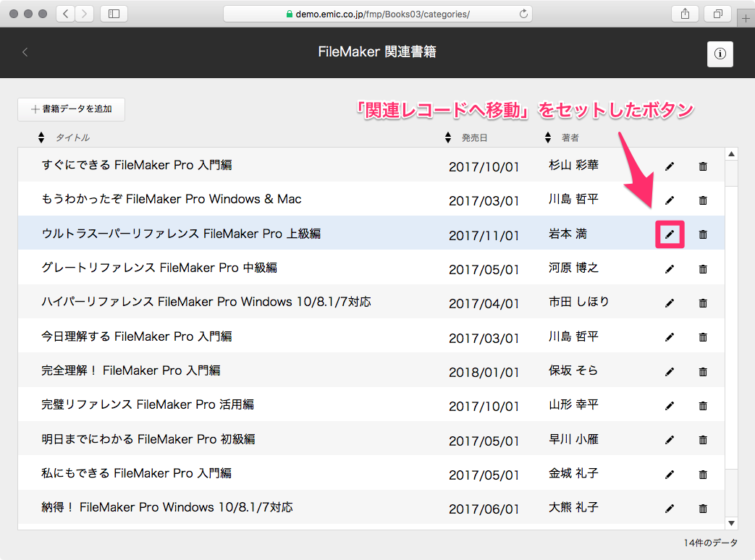
Task: Trash the グレートリファレンス 中級編 record
Action: (703, 269)
